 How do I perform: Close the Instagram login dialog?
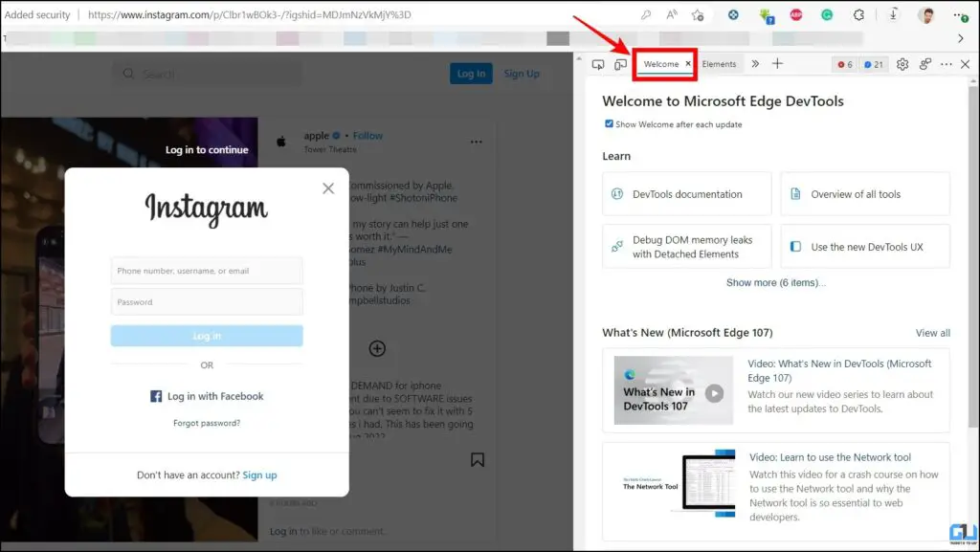click(328, 188)
